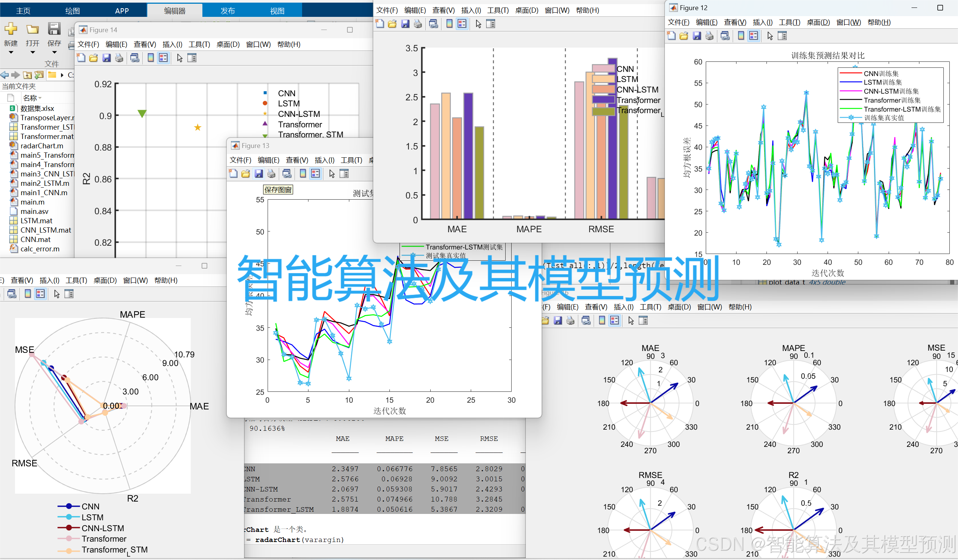
Task: Click the back navigation arrow in folder bar
Action: point(4,75)
